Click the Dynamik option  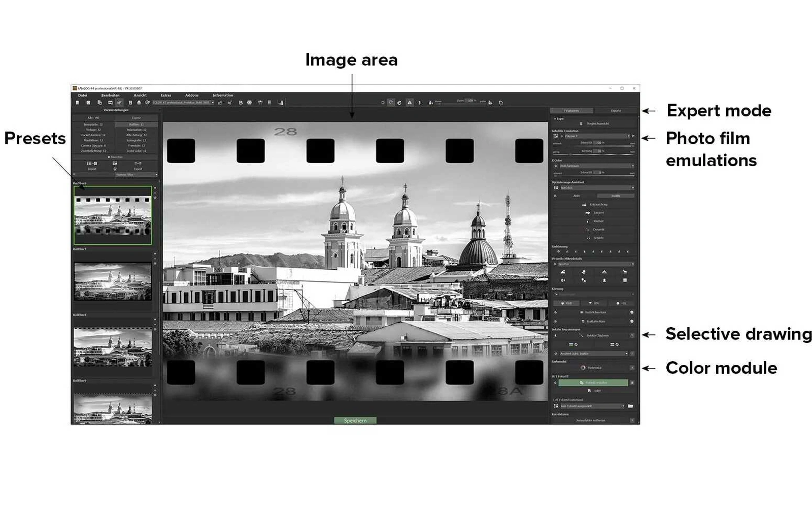click(x=595, y=230)
